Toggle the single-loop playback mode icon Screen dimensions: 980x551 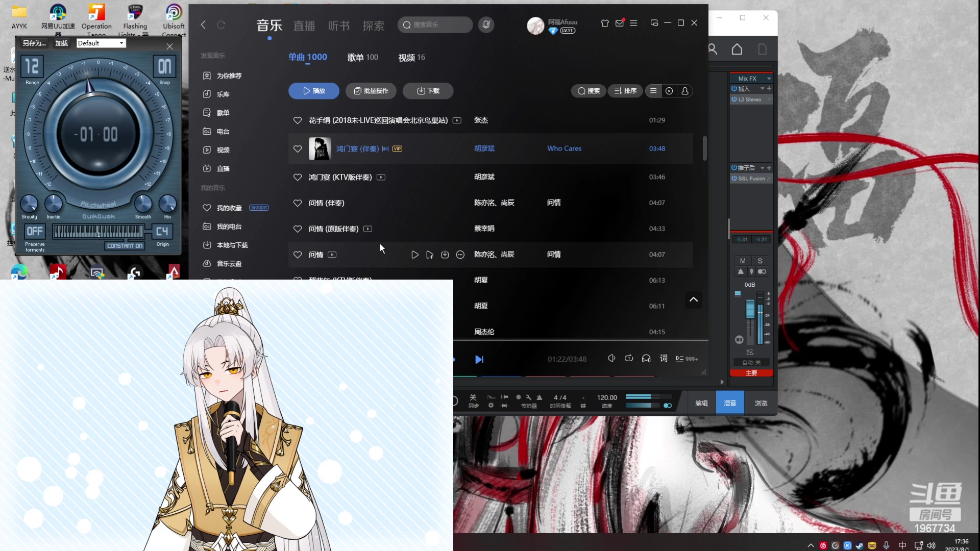[x=629, y=359]
